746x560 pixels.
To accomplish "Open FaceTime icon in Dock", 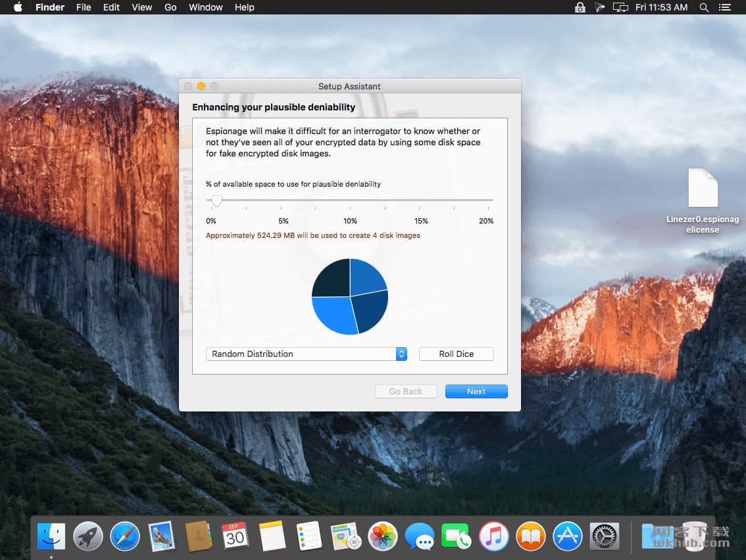I will [x=457, y=536].
